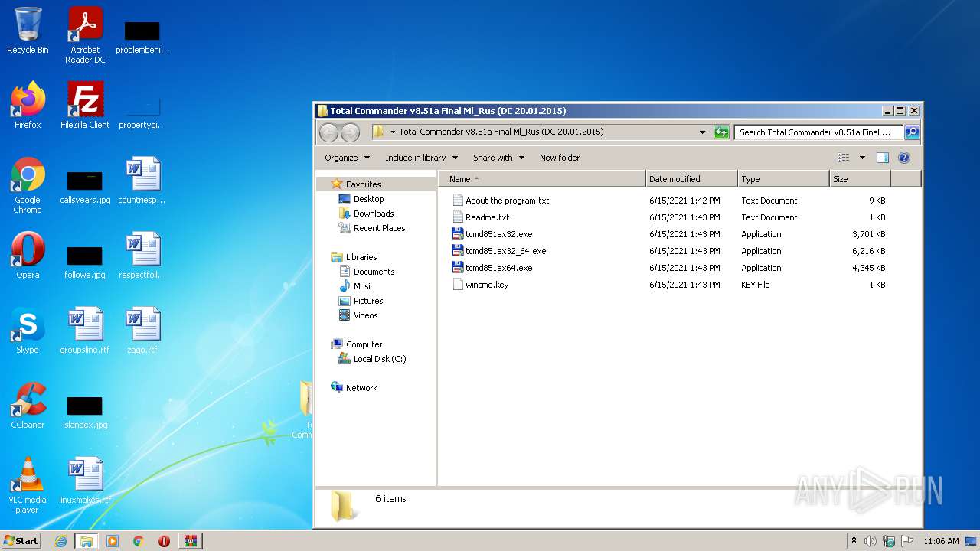Open Share with dropdown
The width and height of the screenshot is (980, 551).
click(x=498, y=158)
